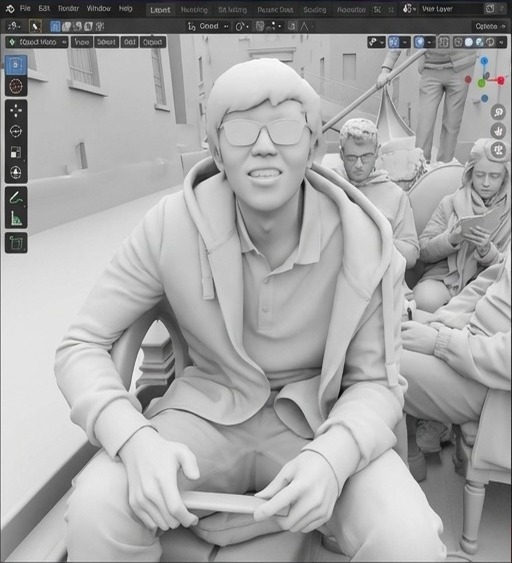Switch to material preview shading

[479, 42]
